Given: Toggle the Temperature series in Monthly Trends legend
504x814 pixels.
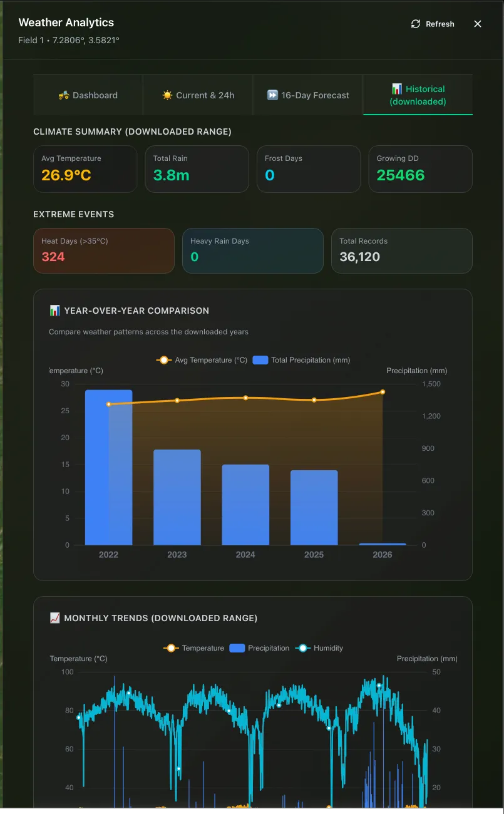Looking at the screenshot, I should 171,648.
